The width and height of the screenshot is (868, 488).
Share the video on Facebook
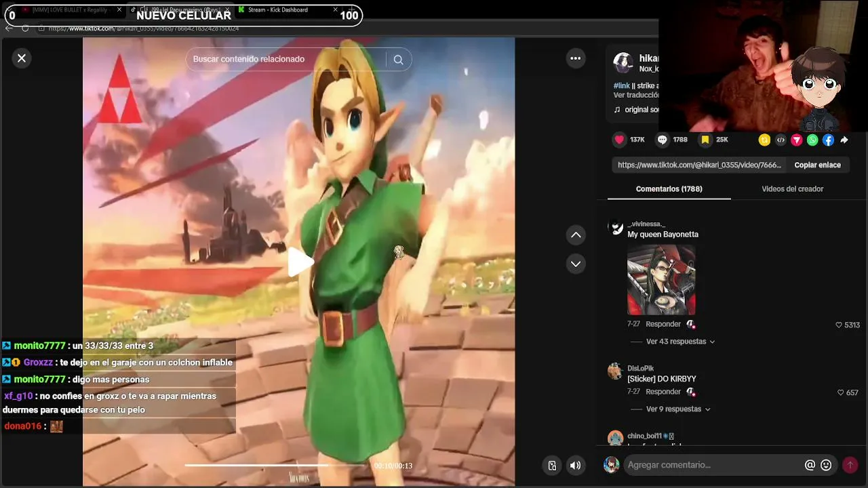pos(828,140)
